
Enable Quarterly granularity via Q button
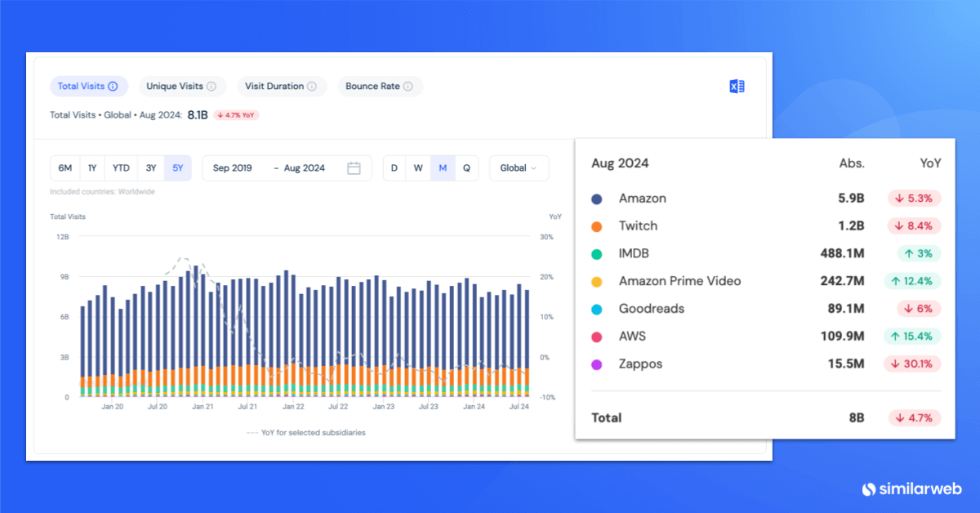point(466,167)
